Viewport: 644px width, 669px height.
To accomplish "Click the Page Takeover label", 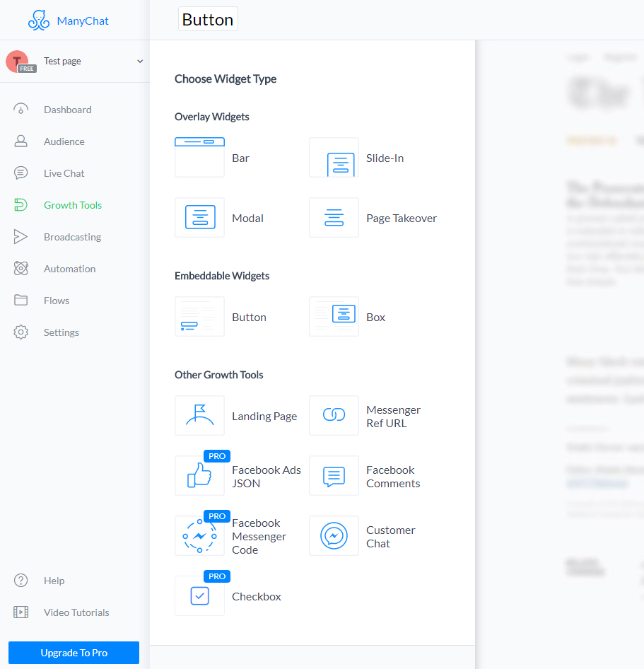I will [402, 219].
